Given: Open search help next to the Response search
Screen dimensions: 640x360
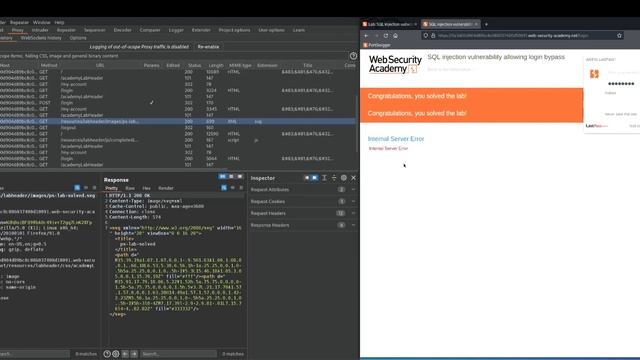Looking at the screenshot, I should (107, 354).
